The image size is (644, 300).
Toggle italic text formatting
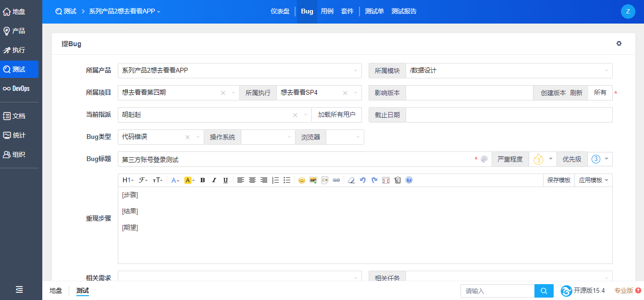tap(214, 180)
